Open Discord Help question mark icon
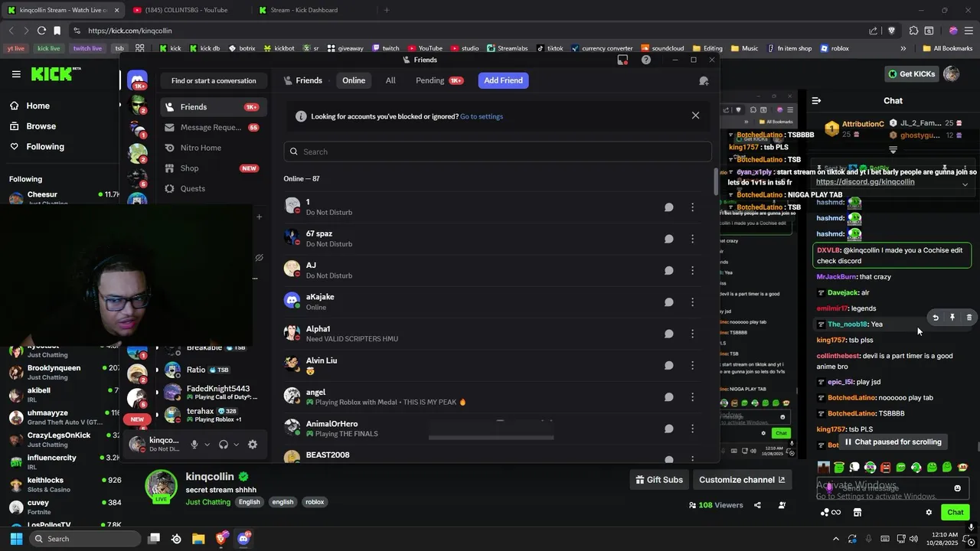Screen dimensions: 980x551 click(x=646, y=60)
